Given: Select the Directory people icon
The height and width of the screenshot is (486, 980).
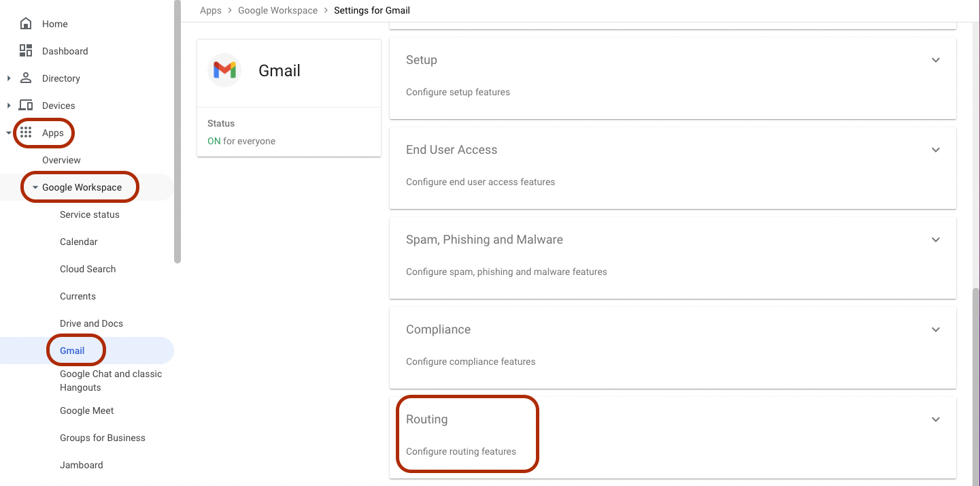Looking at the screenshot, I should coord(26,78).
